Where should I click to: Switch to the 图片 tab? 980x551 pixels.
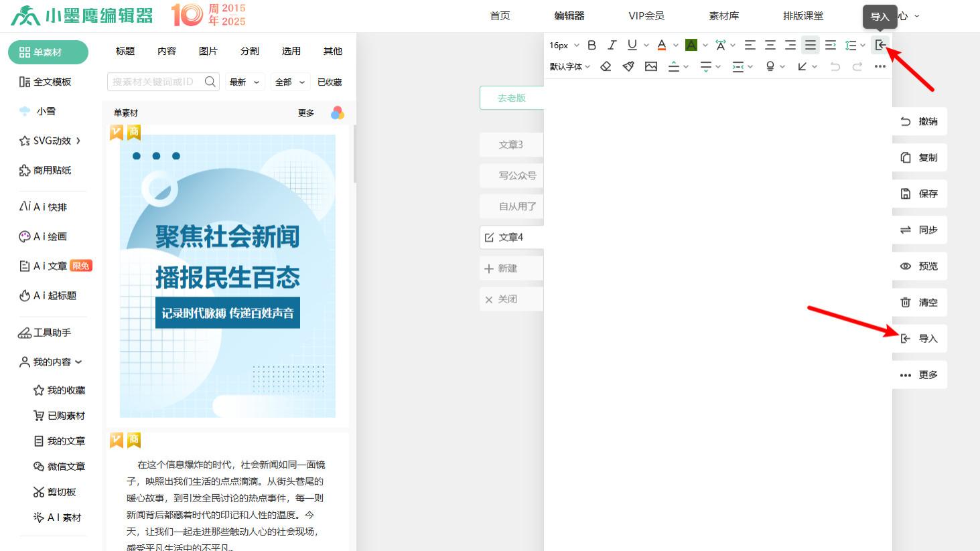(208, 50)
